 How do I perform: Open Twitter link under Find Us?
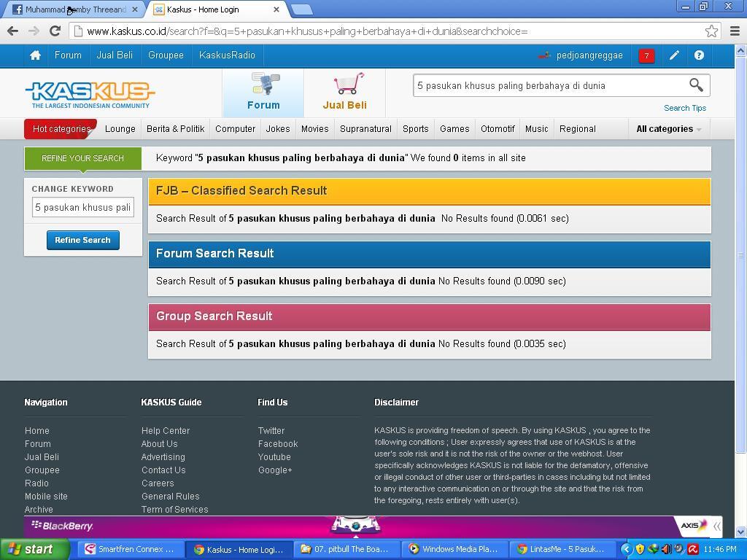tap(271, 430)
